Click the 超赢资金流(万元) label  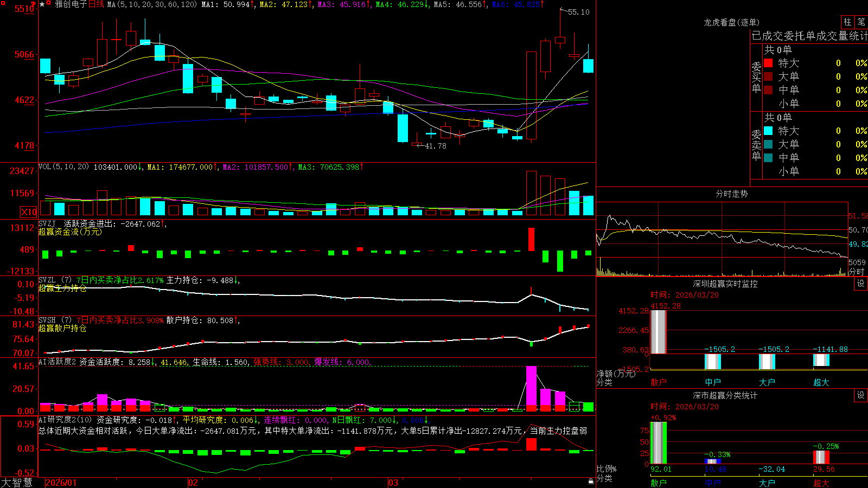coord(70,232)
